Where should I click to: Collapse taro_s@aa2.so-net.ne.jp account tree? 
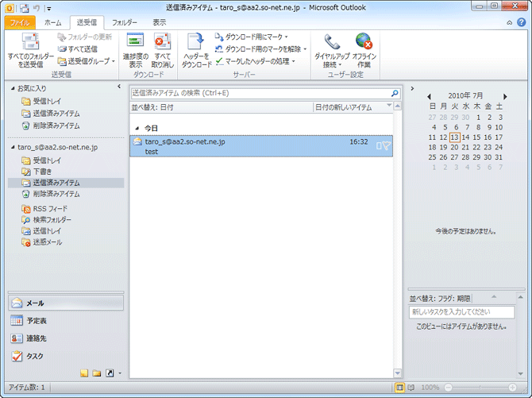pos(12,147)
